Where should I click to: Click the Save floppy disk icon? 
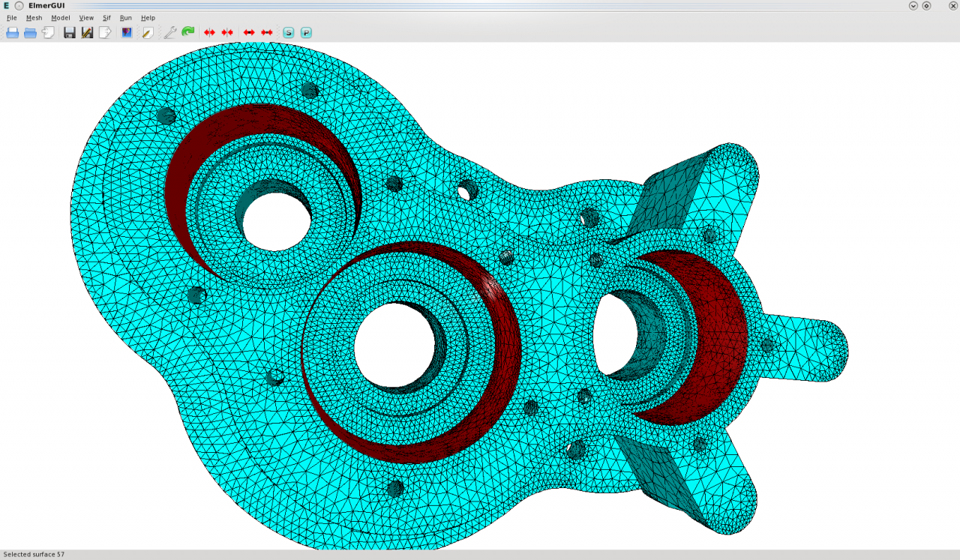69,32
